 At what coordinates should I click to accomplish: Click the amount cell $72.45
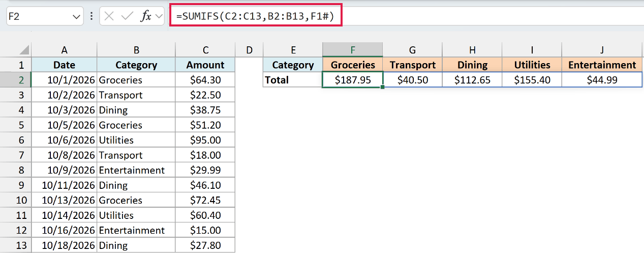205,200
